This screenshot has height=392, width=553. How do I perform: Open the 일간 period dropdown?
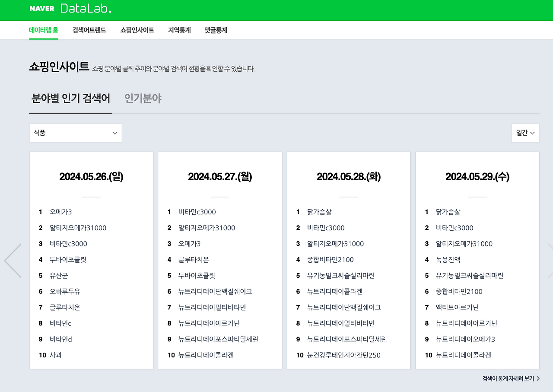pyautogui.click(x=525, y=133)
